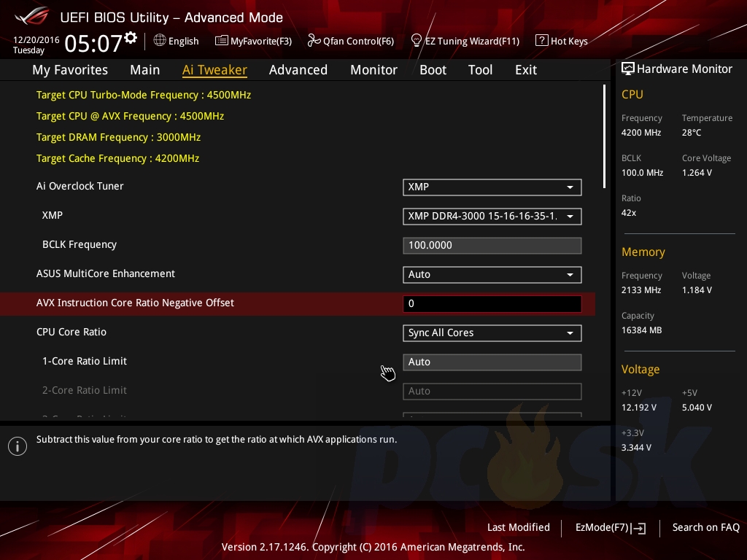Screen dimensions: 747x560
Task: Click the BCLK Frequency label
Action: [80, 245]
